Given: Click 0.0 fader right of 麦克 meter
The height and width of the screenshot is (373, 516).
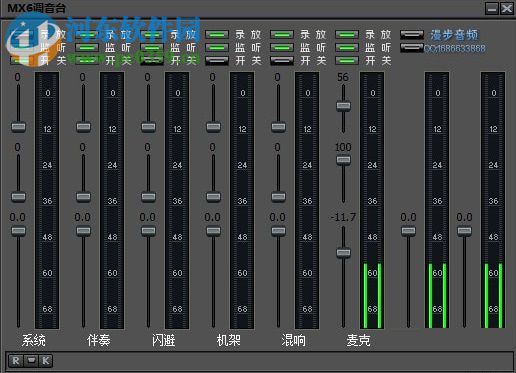Looking at the screenshot, I should tap(408, 231).
